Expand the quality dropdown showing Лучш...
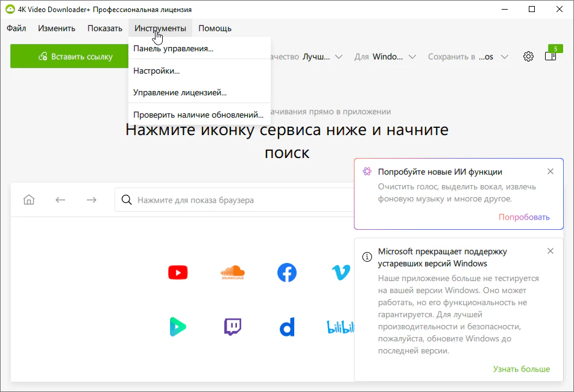The width and height of the screenshot is (574, 392). [323, 57]
